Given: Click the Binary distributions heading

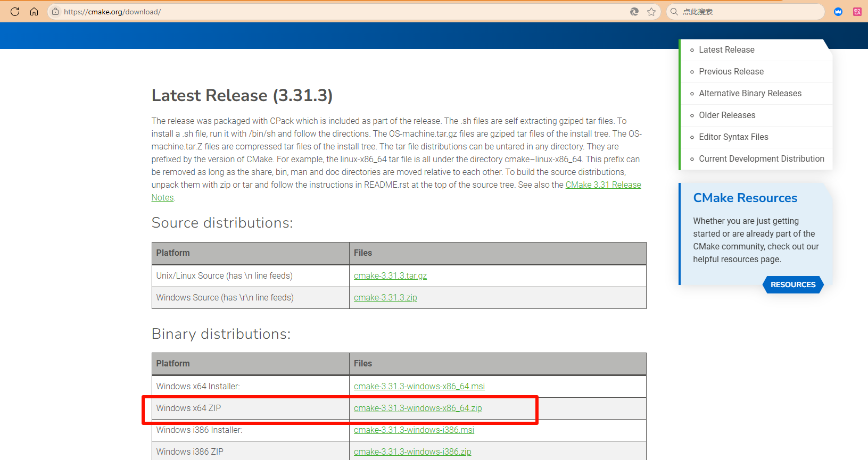Looking at the screenshot, I should [x=221, y=334].
